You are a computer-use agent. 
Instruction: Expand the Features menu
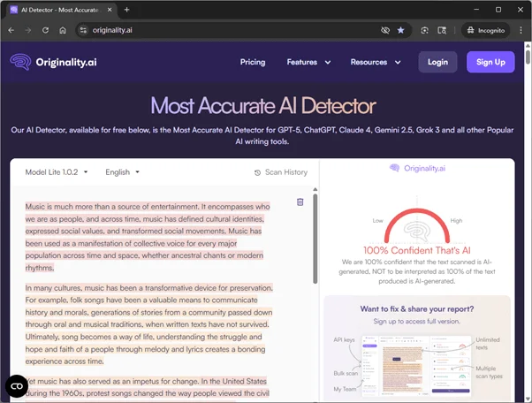[x=308, y=62]
